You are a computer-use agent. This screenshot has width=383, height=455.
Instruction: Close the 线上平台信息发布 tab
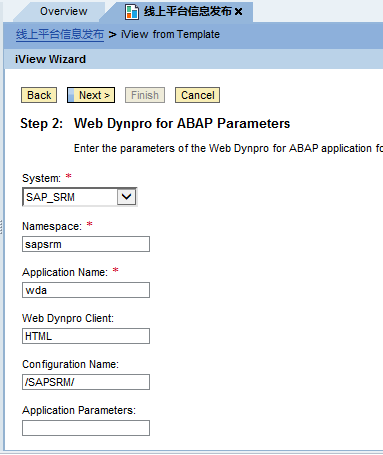click(238, 12)
